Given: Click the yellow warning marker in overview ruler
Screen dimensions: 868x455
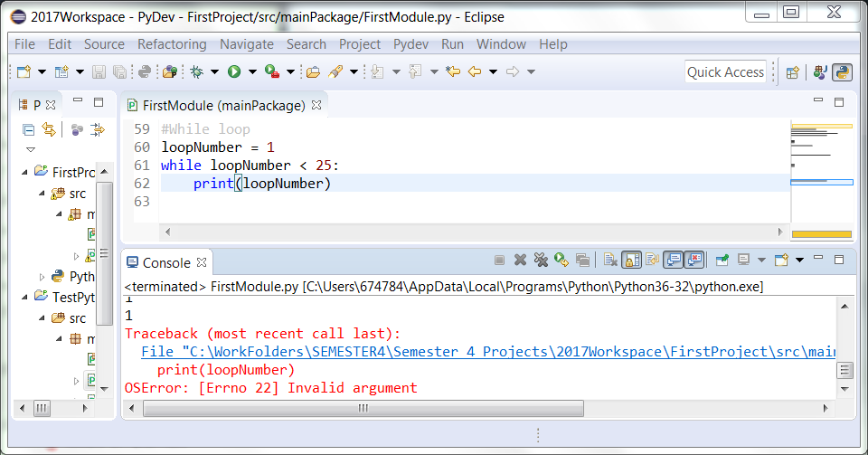Looking at the screenshot, I should click(822, 234).
